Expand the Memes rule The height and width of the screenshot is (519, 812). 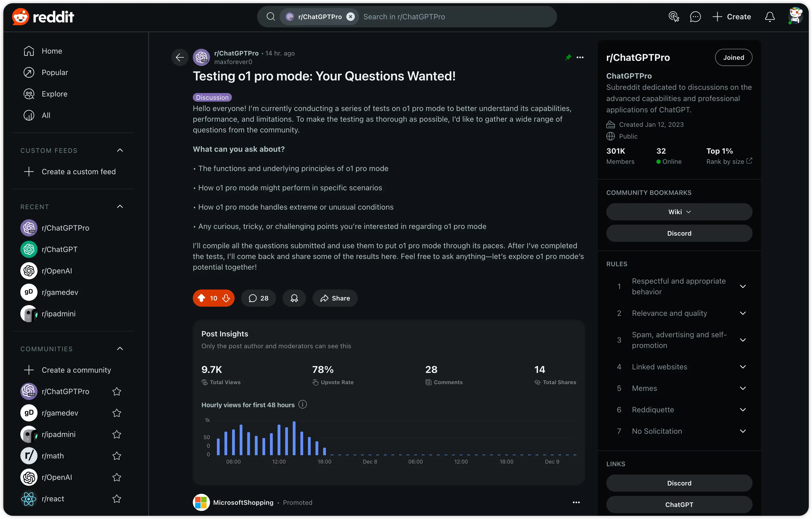[743, 388]
